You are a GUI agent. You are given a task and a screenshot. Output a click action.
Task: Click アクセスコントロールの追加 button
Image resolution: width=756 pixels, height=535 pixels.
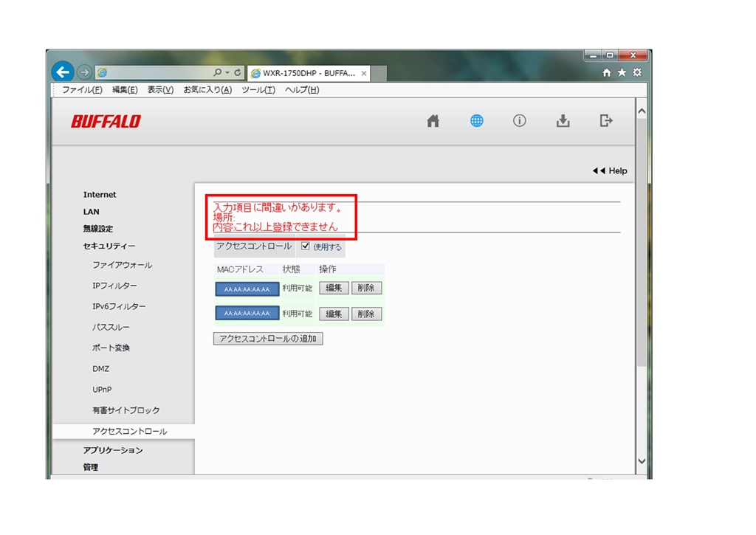[x=268, y=339]
